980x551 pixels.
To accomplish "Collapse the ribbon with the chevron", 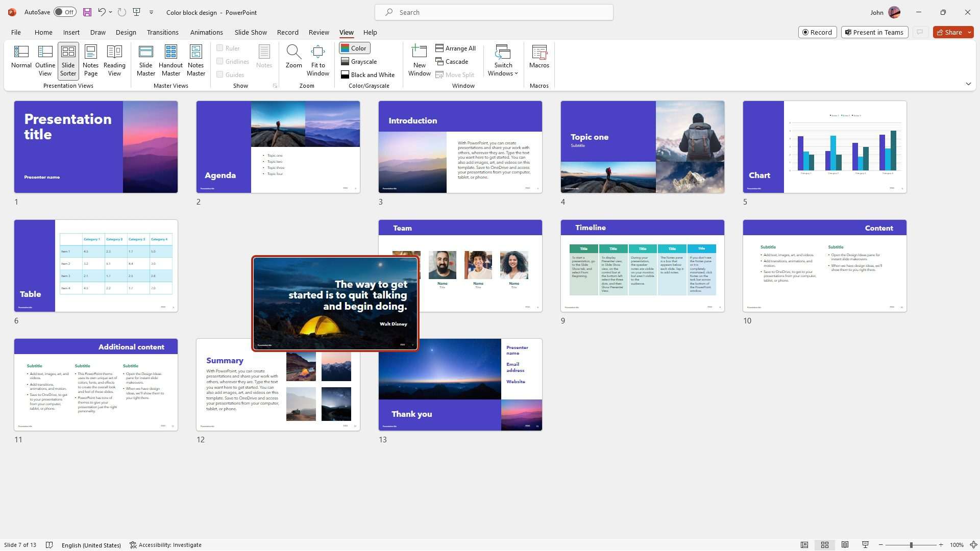I will pos(968,83).
